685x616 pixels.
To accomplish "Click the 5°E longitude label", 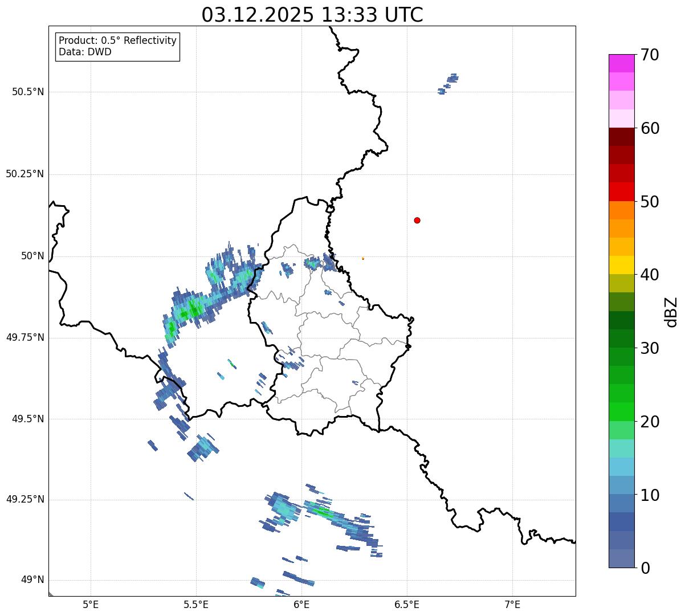I will [91, 605].
